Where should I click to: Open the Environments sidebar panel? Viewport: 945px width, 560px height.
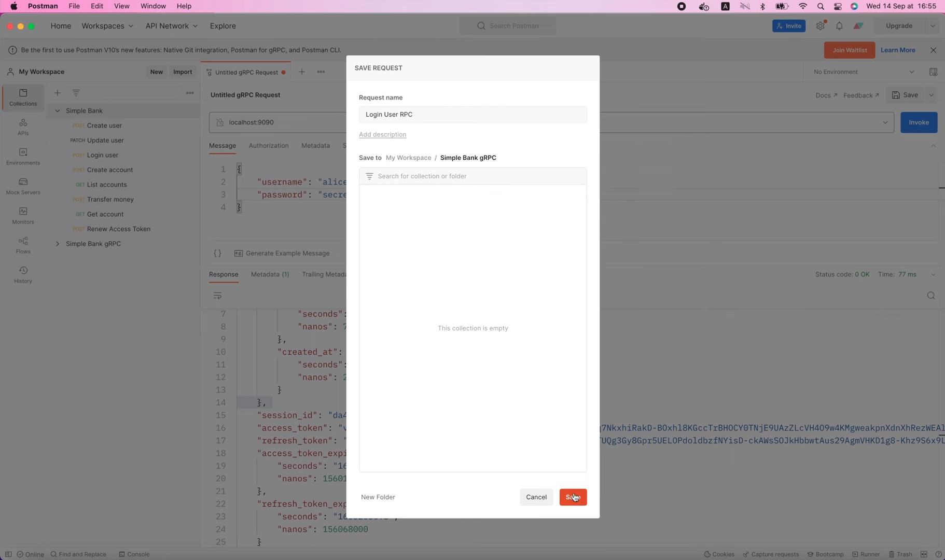(23, 157)
